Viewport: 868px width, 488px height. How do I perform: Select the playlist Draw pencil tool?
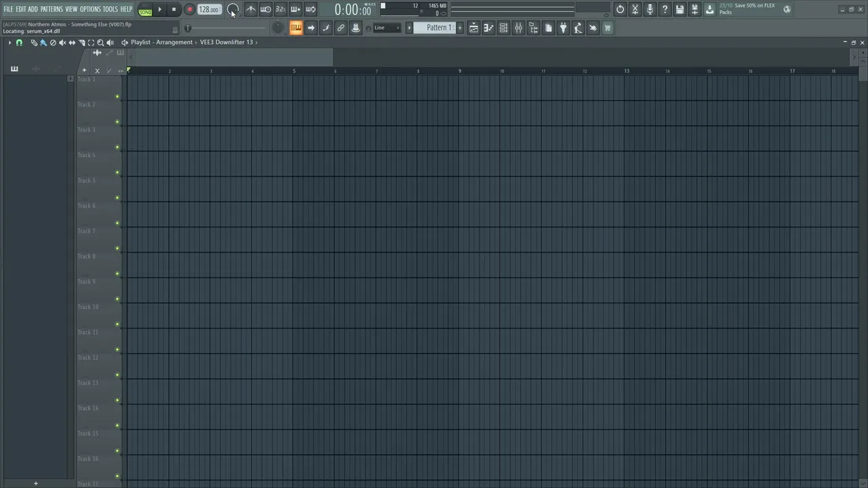click(x=34, y=42)
